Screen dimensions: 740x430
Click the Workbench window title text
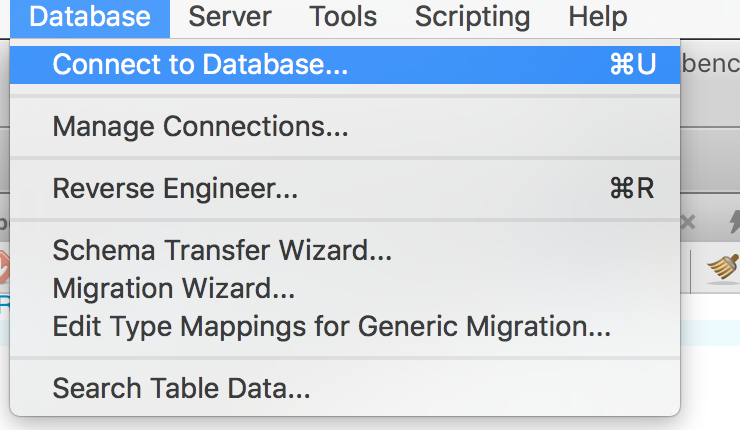tap(711, 64)
